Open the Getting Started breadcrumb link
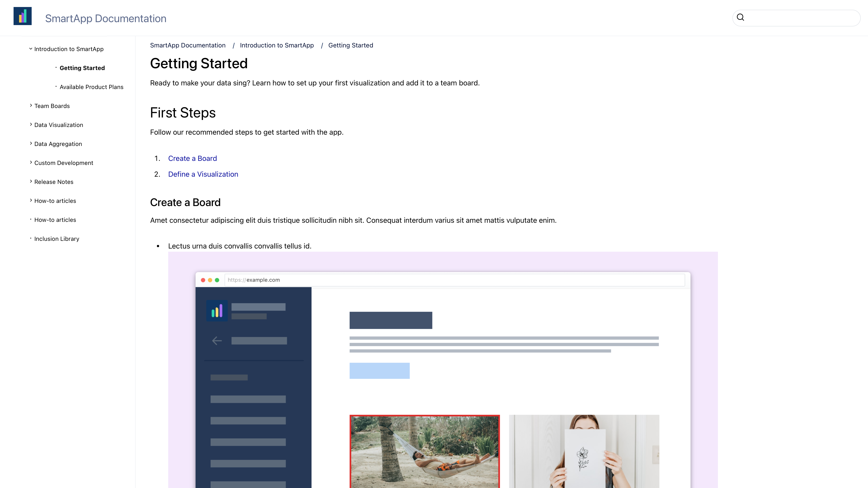Screen dimensions: 868x488 [351, 45]
